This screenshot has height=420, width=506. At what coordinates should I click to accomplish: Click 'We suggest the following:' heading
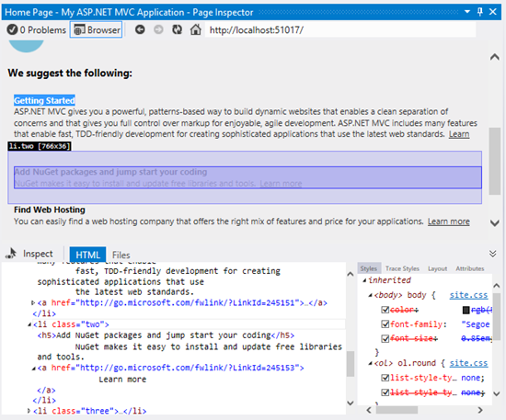[x=70, y=73]
